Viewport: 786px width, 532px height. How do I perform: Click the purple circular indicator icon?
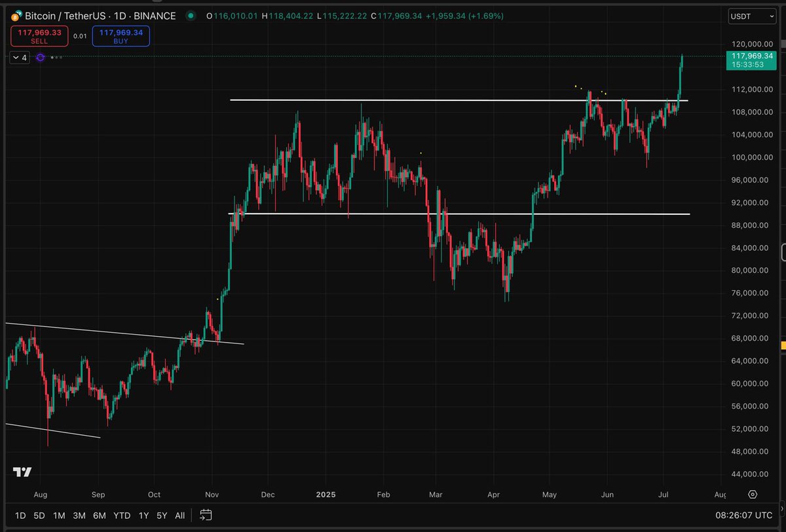click(x=41, y=58)
